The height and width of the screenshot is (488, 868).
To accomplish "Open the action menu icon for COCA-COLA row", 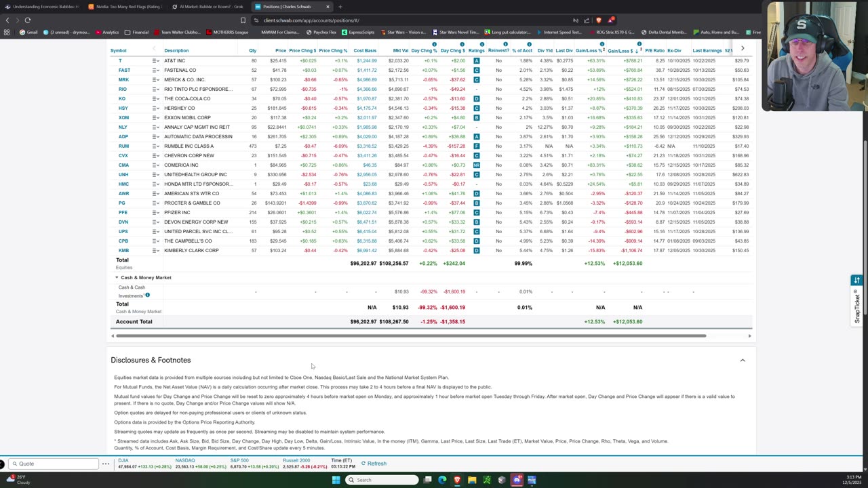I will (155, 99).
